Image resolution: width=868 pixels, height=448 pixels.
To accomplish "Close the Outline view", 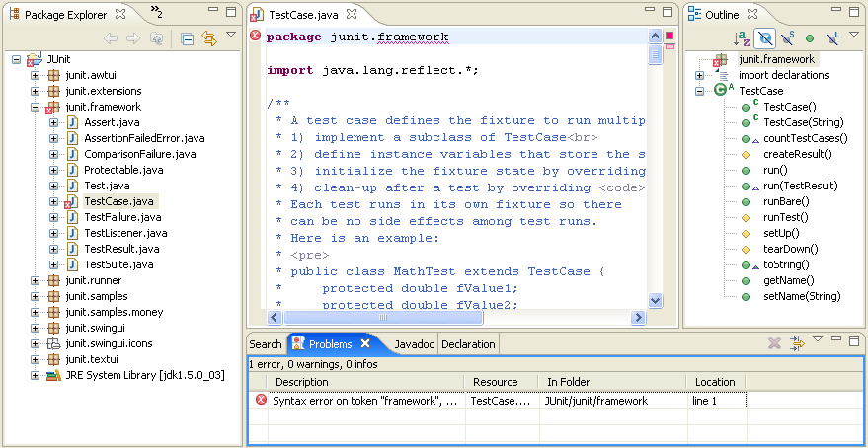I will click(751, 14).
